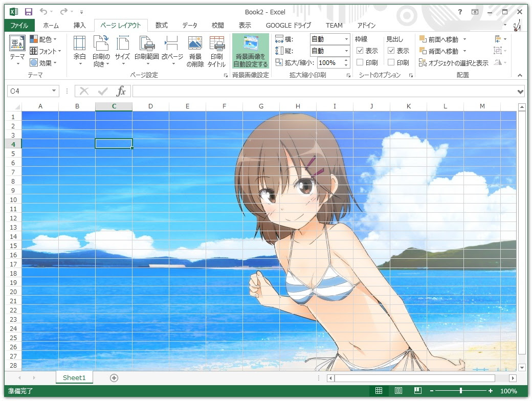Switch to Page Break Preview in status bar
Screen dimensions: 532x401
tap(417, 391)
